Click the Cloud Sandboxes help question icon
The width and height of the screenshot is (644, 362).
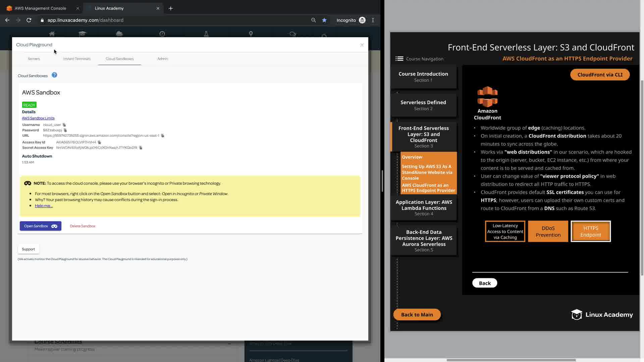[x=54, y=75]
